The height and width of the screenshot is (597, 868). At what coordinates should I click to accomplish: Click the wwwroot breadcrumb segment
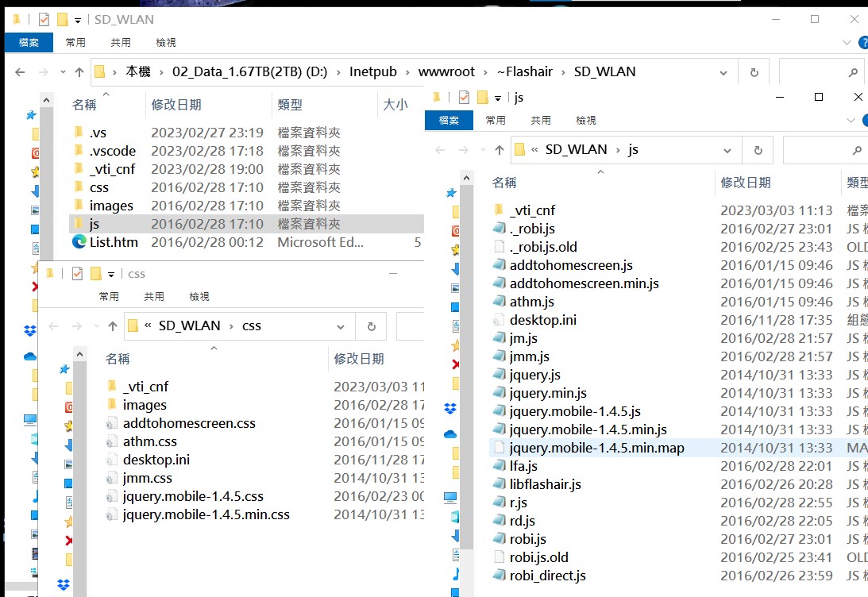(446, 72)
